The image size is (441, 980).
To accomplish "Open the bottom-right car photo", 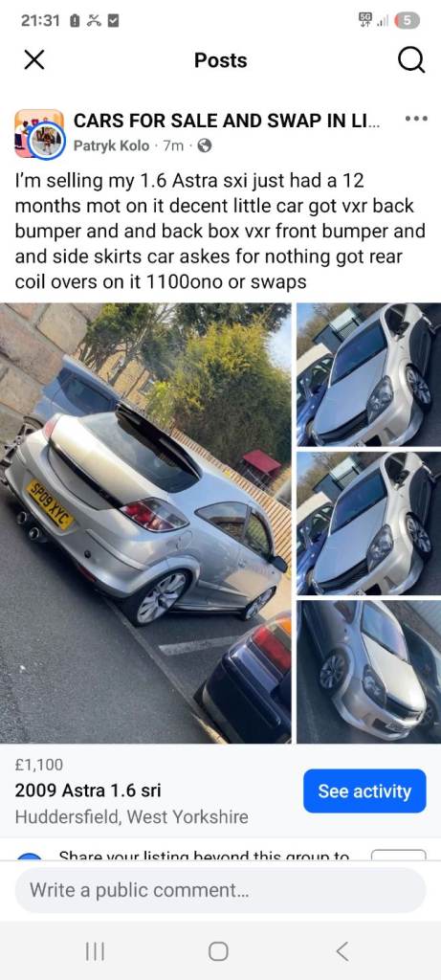I will click(x=368, y=672).
